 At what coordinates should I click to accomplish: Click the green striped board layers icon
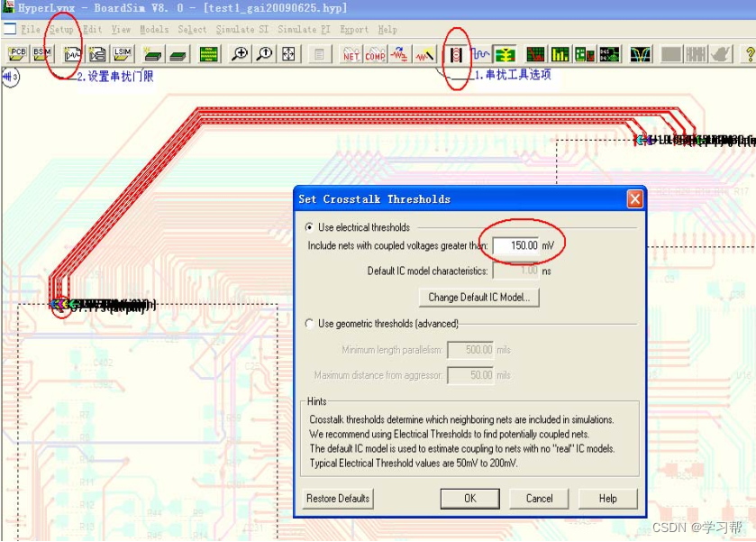point(208,54)
